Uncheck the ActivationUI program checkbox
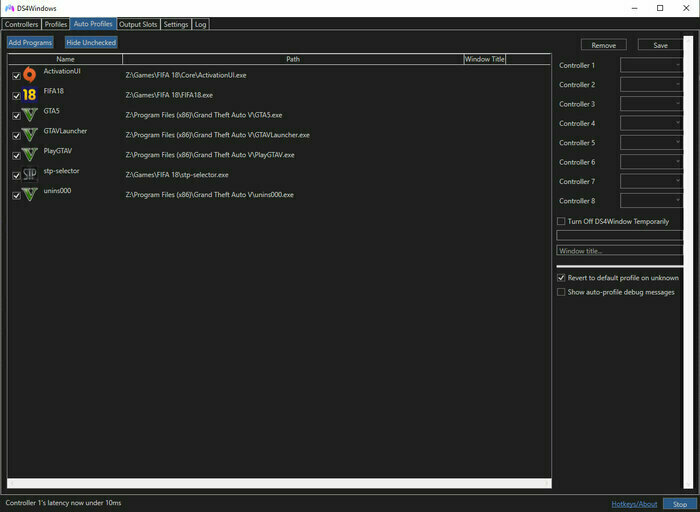The width and height of the screenshot is (700, 512). tap(17, 76)
